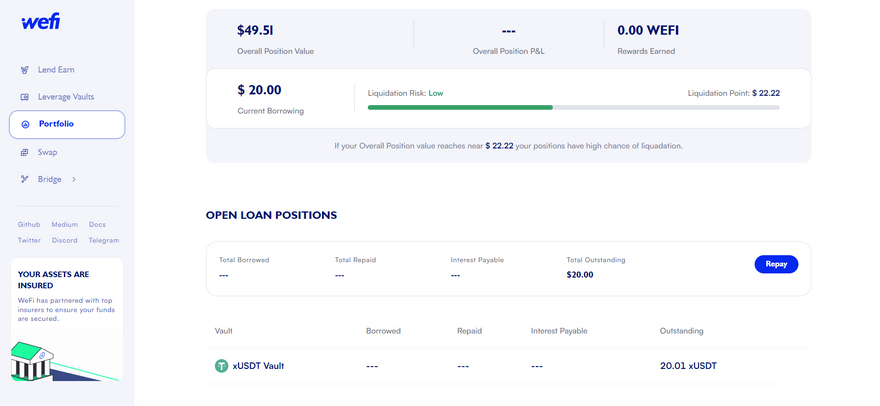Click the wefi logo
The height and width of the screenshot is (406, 880).
[40, 22]
